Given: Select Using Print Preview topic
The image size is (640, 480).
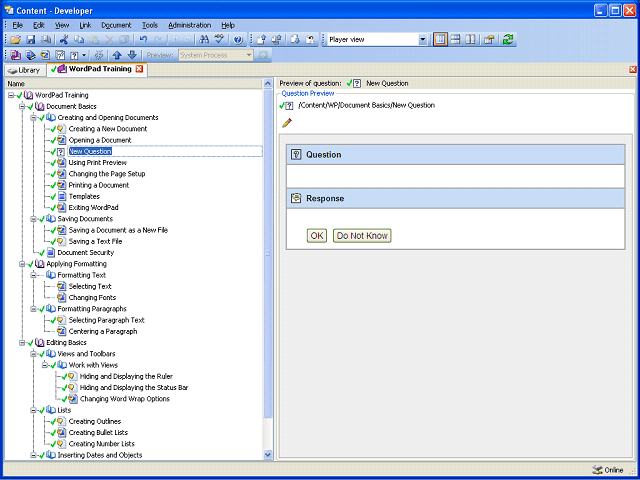Looking at the screenshot, I should (x=98, y=162).
